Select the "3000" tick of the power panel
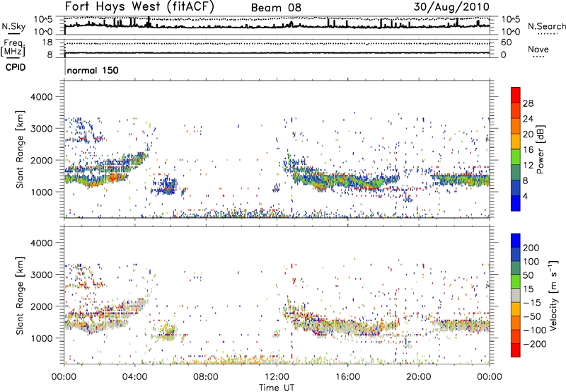 point(41,129)
